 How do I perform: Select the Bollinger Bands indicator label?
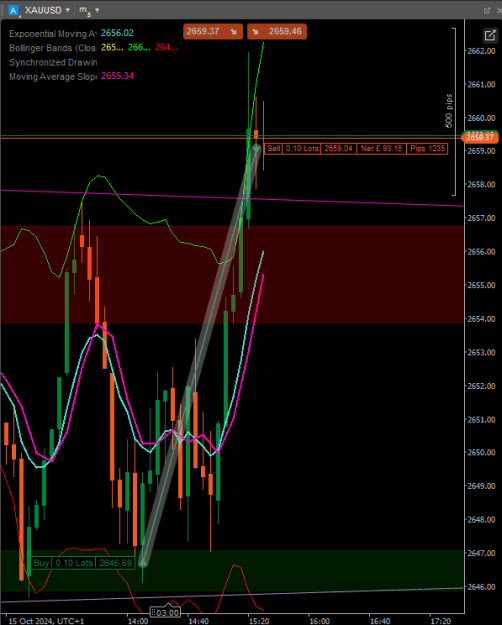53,48
